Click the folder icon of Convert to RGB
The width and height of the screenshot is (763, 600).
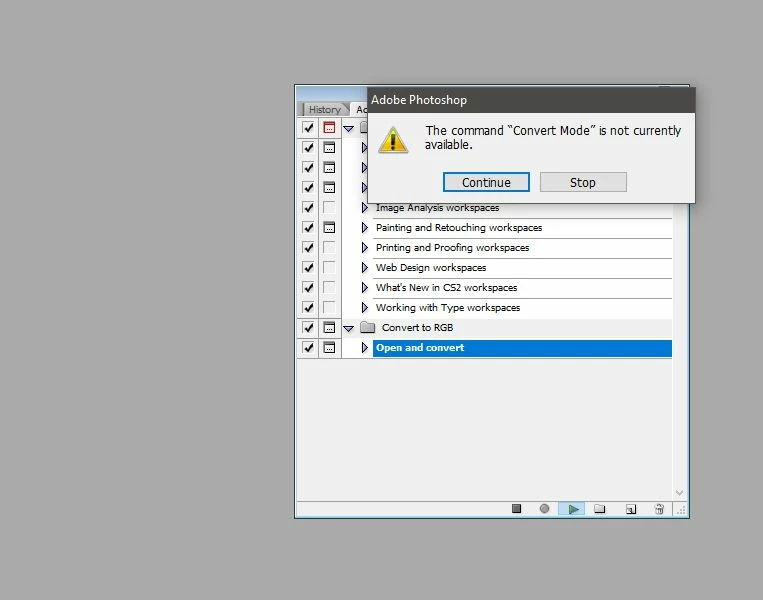(x=367, y=327)
